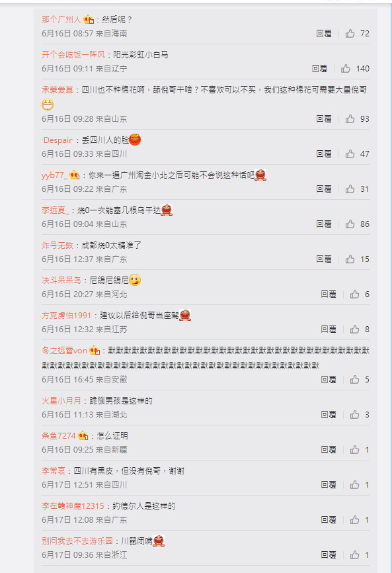Reply to 条鱼7274's comment from 新疆
The width and height of the screenshot is (392, 573).
[328, 450]
